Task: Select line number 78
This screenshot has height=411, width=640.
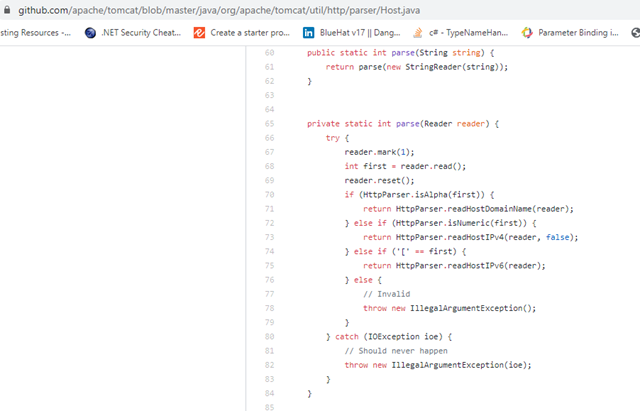Action: [269, 308]
